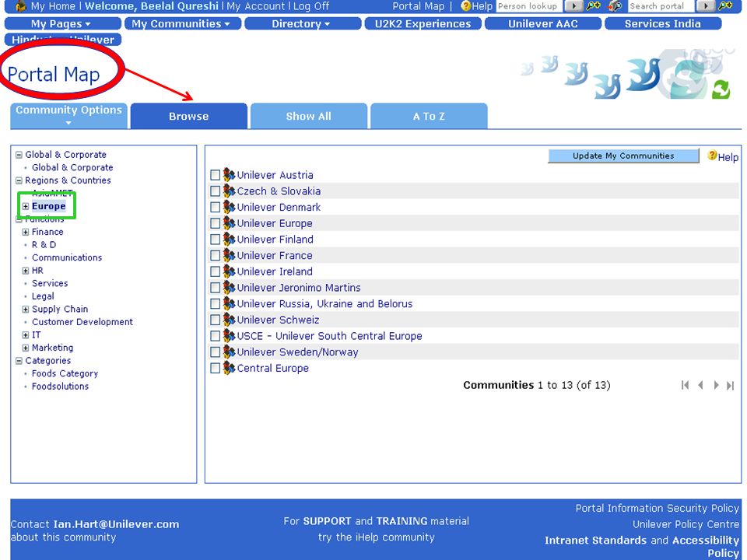Collapse the Categories tree node

(19, 360)
